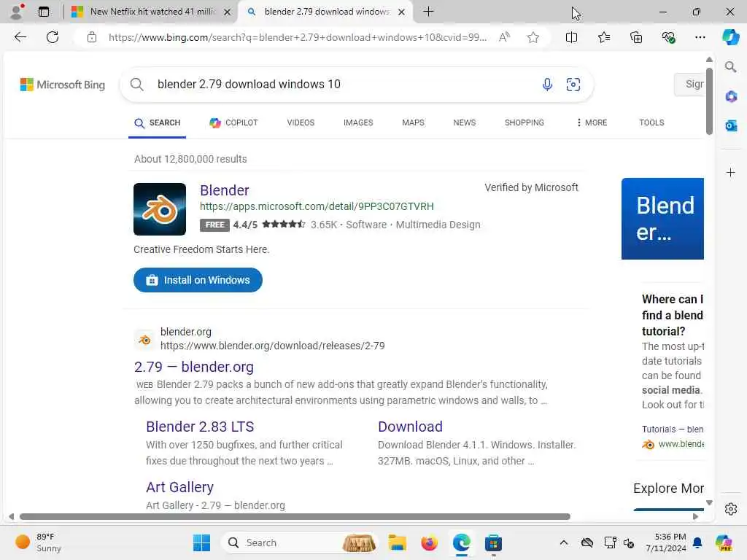
Task: Click the vertical page scrollbar thumb
Action: tap(709, 101)
